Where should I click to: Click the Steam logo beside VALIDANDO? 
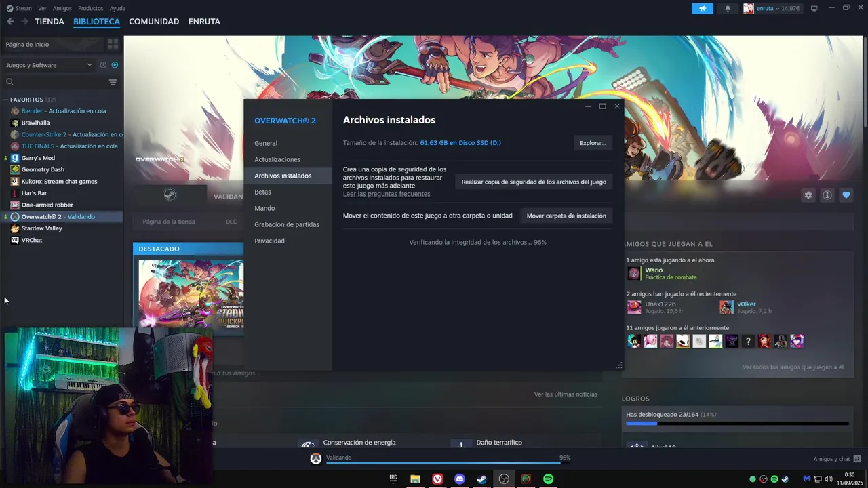pos(170,195)
